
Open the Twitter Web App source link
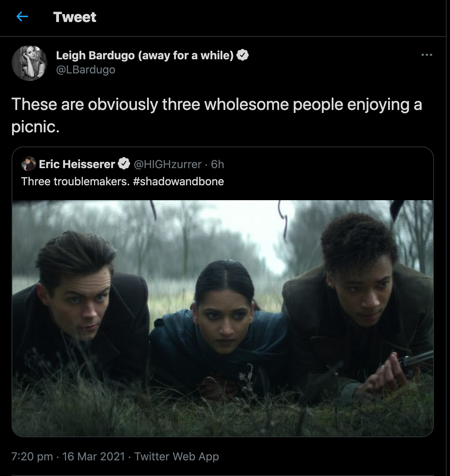(176, 456)
